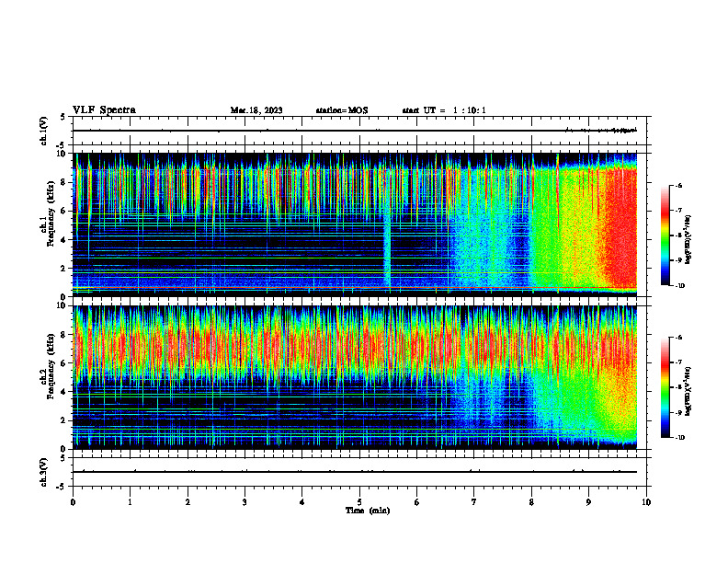Click the '10' label on the time axis
728x563 pixels.
point(646,502)
